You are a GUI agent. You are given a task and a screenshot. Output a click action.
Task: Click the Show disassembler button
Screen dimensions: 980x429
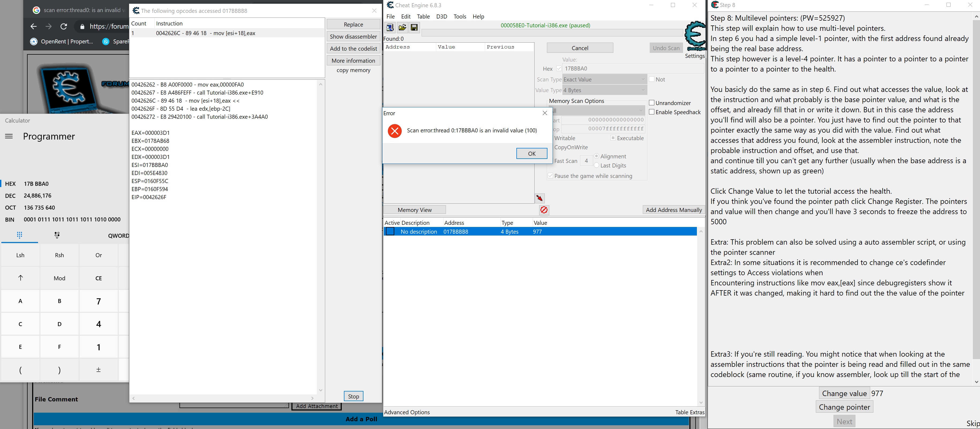click(x=353, y=36)
